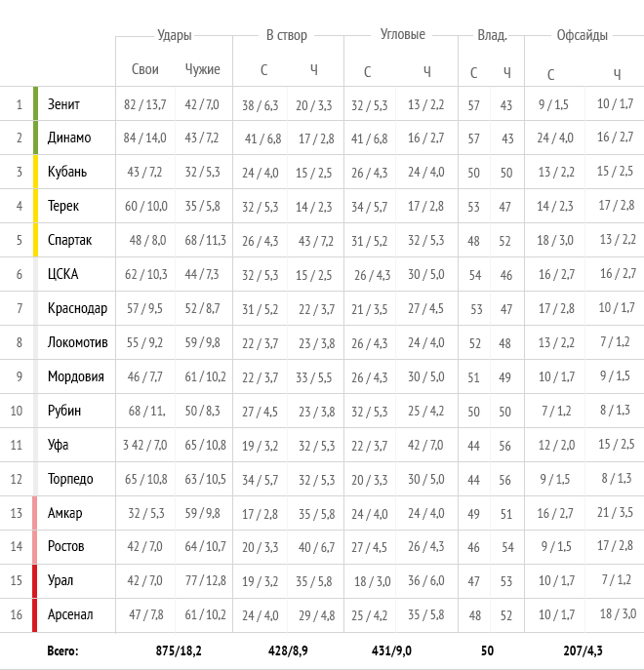Sort by the Свои shots subheader
The image size is (644, 670).
click(x=145, y=69)
